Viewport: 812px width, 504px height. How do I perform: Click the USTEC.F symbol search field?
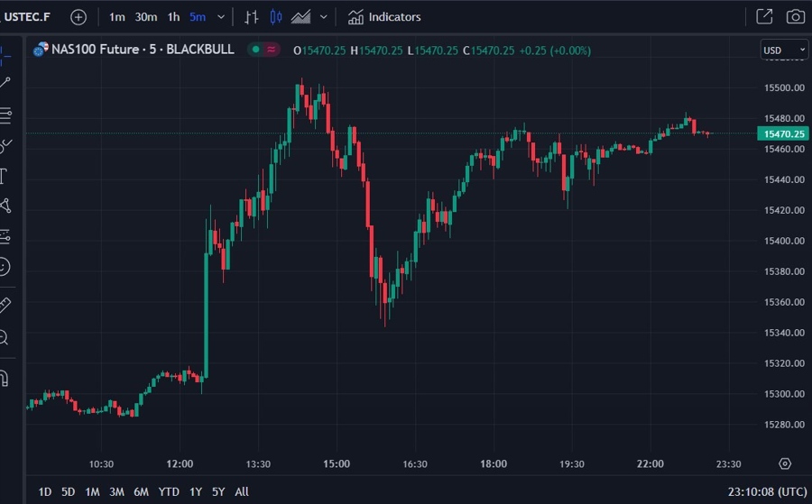click(27, 17)
